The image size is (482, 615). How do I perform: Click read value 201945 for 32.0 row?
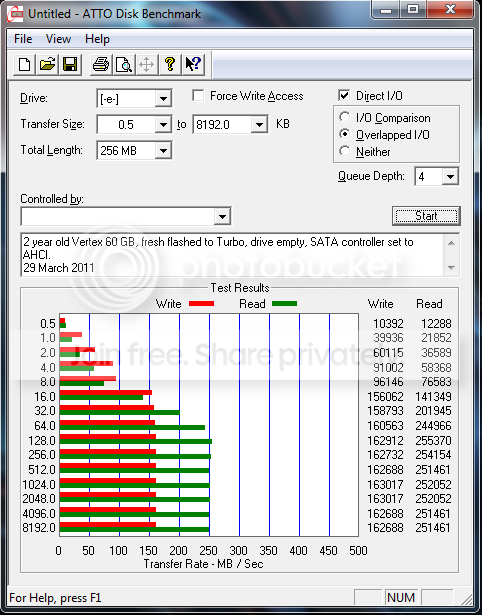click(x=433, y=411)
